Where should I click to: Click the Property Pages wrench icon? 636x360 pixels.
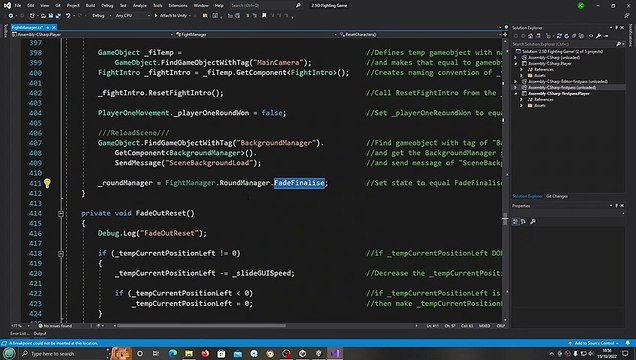(533, 221)
